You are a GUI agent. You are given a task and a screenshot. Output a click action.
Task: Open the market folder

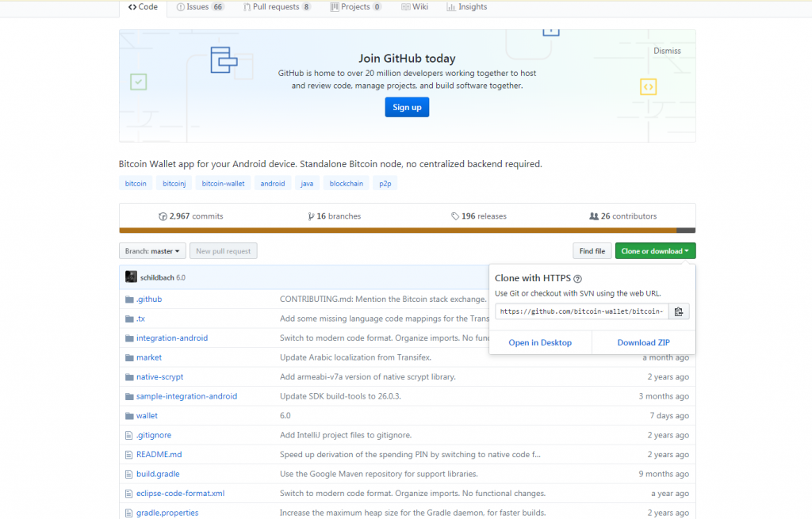pos(149,357)
